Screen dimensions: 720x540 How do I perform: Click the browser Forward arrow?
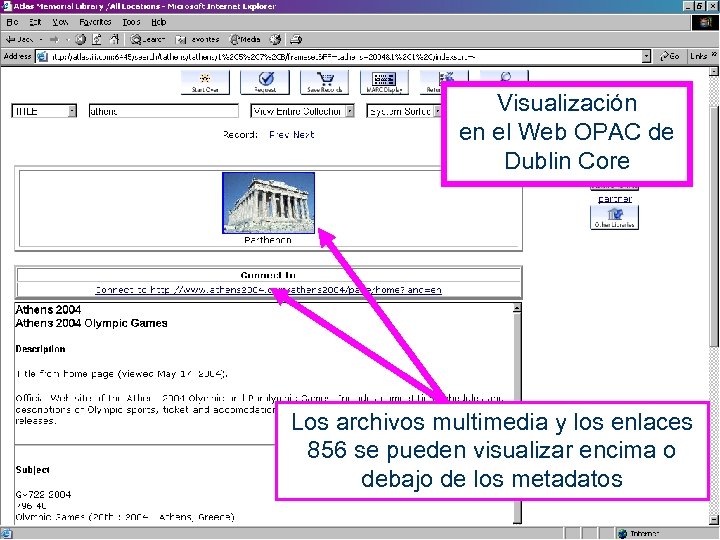click(54, 39)
